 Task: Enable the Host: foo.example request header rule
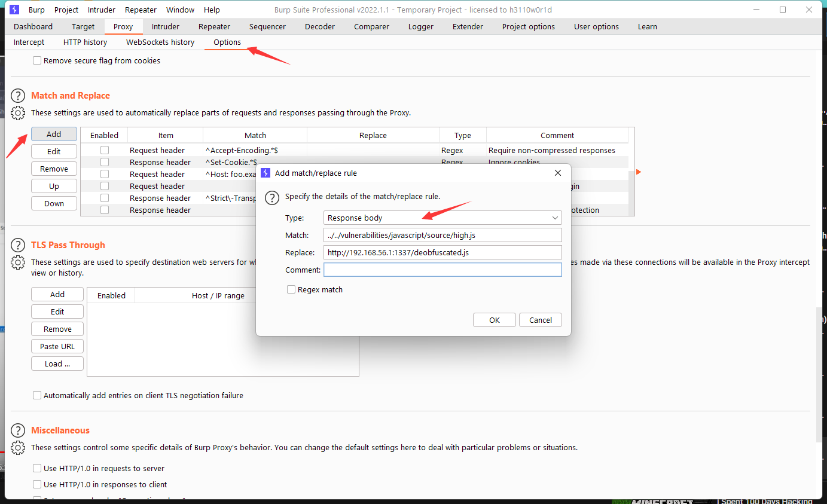click(x=105, y=174)
